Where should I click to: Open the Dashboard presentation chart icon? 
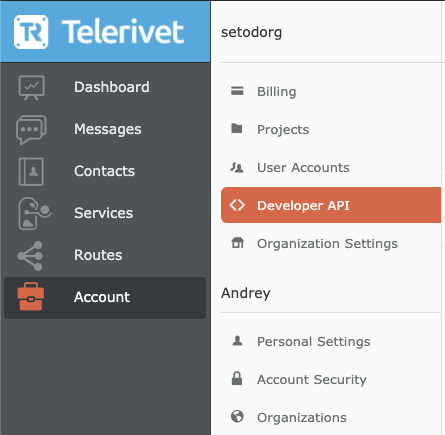(x=31, y=88)
